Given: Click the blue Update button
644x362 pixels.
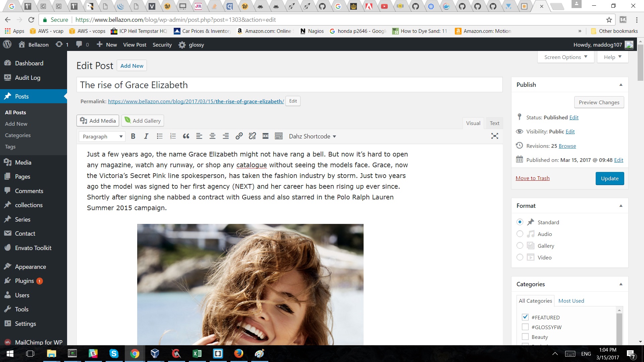Looking at the screenshot, I should pyautogui.click(x=609, y=178).
